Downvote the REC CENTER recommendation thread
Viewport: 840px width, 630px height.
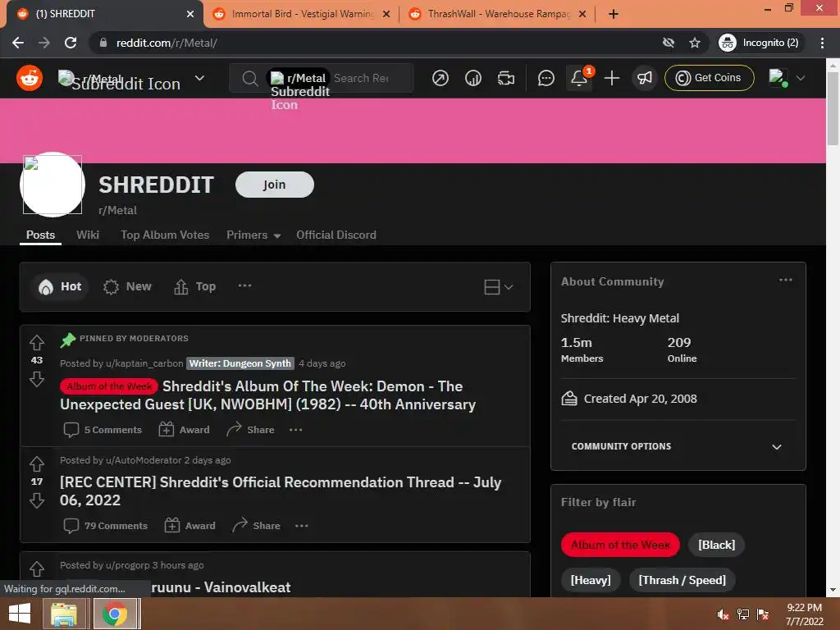point(37,500)
